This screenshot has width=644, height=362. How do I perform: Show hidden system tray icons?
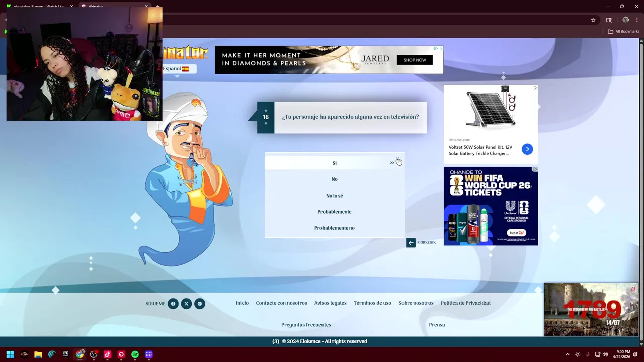pyautogui.click(x=568, y=354)
